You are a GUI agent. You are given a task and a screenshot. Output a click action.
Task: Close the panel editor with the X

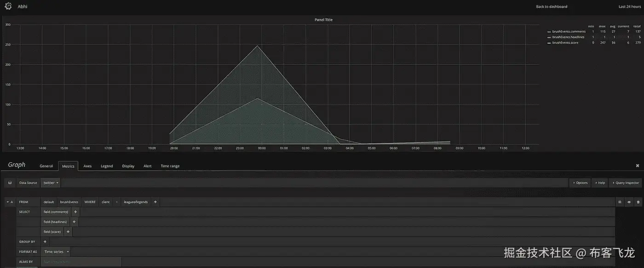[638, 165]
